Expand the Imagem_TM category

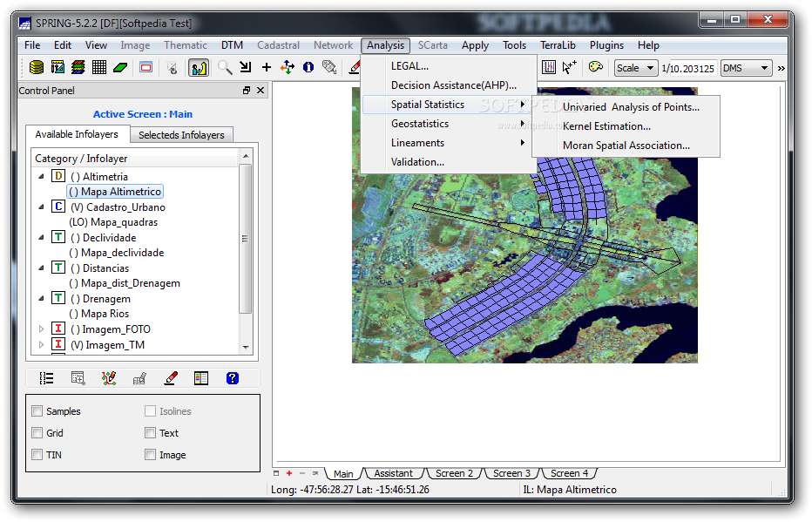coord(42,344)
